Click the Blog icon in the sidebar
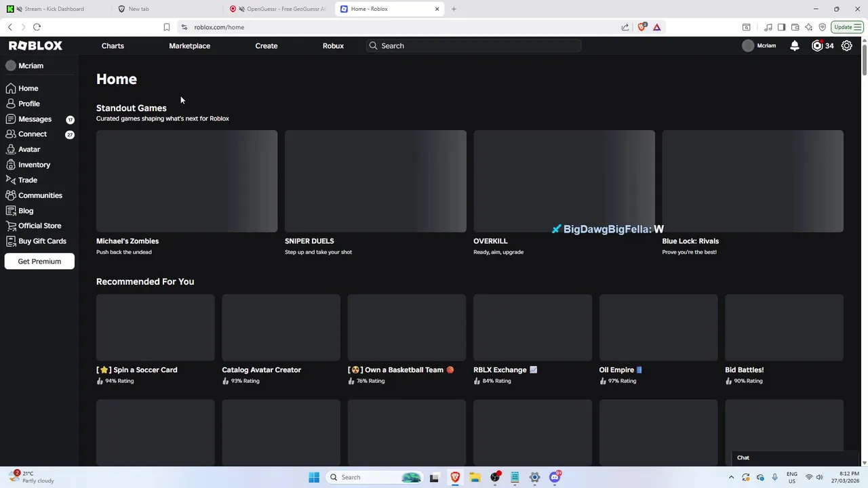Image resolution: width=868 pixels, height=488 pixels. pyautogui.click(x=11, y=211)
